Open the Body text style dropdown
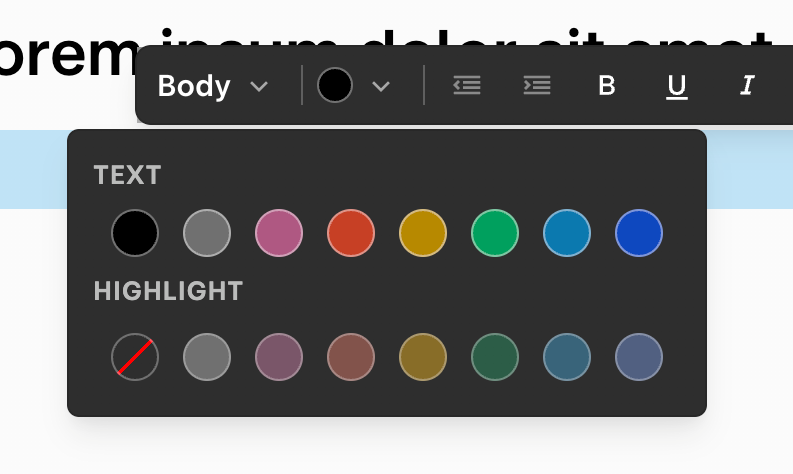 [213, 86]
